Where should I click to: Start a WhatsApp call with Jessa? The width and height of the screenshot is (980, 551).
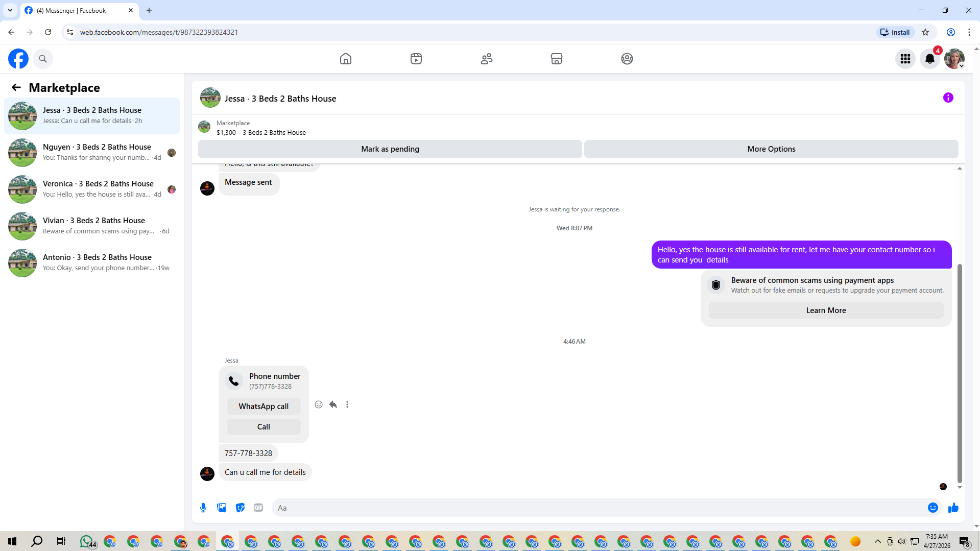click(x=264, y=406)
